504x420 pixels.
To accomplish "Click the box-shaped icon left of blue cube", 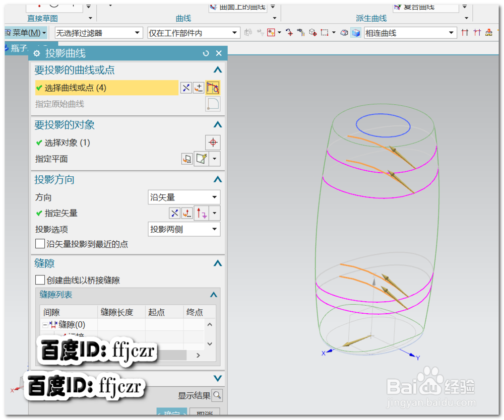I will pos(344,32).
